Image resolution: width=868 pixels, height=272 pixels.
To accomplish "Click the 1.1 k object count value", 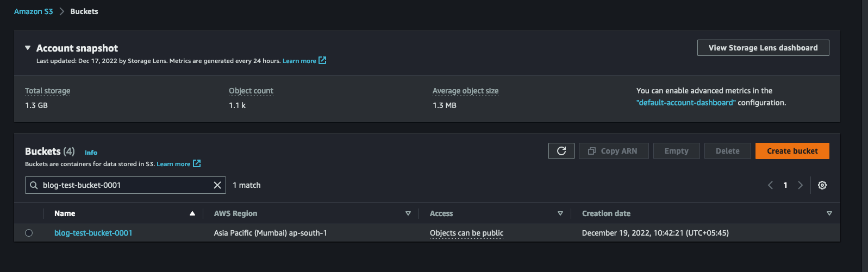I will 238,105.
